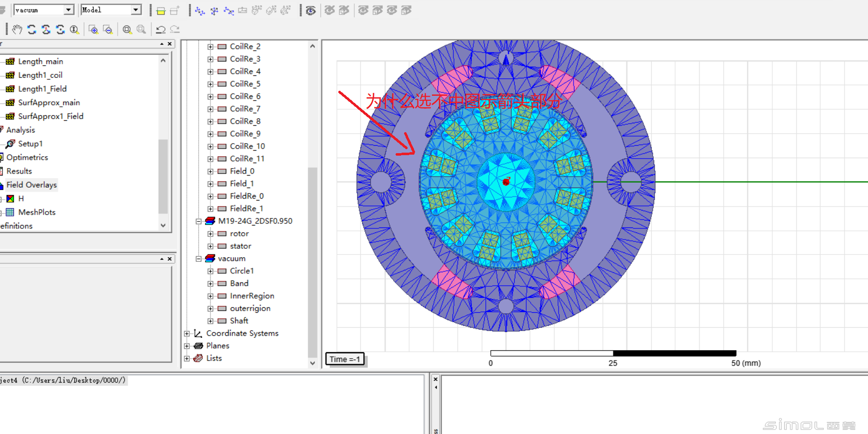Select the third Rotate view tool

[60, 29]
